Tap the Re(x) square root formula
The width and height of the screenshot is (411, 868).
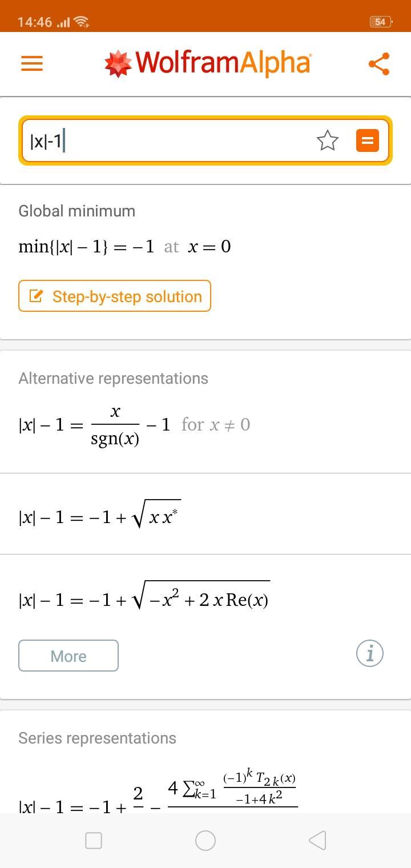(x=144, y=597)
